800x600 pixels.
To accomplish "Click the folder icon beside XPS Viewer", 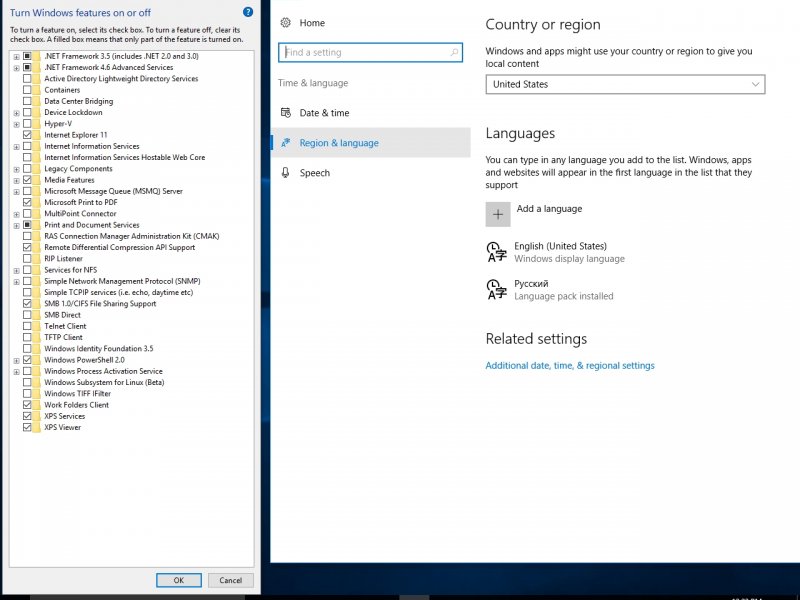I will (36, 427).
